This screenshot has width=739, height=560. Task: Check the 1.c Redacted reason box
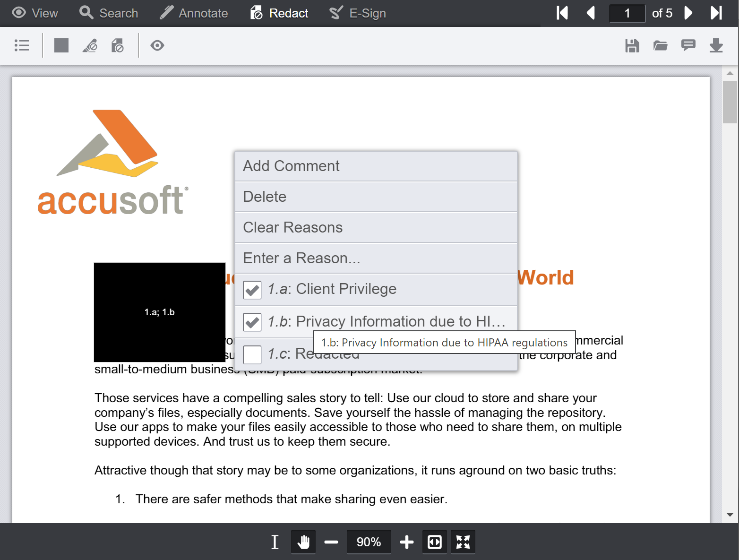click(252, 354)
